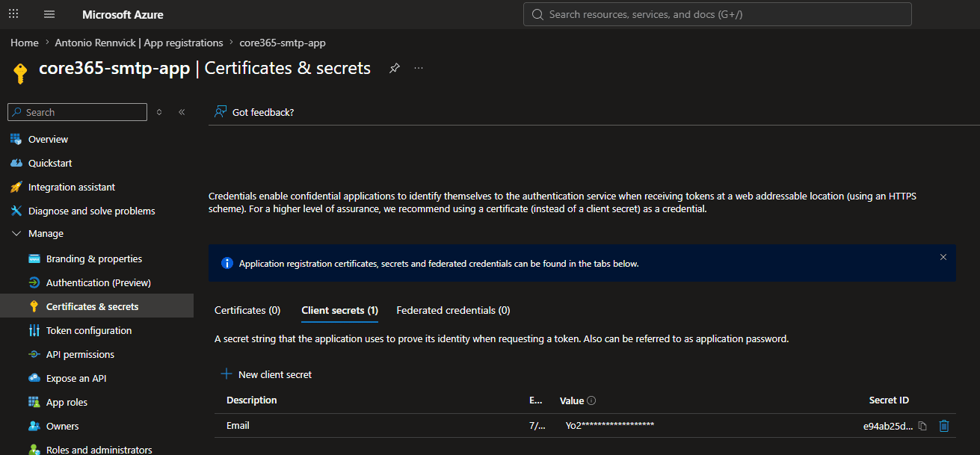Sort by the Description column header
Image resolution: width=980 pixels, height=455 pixels.
pyautogui.click(x=251, y=400)
